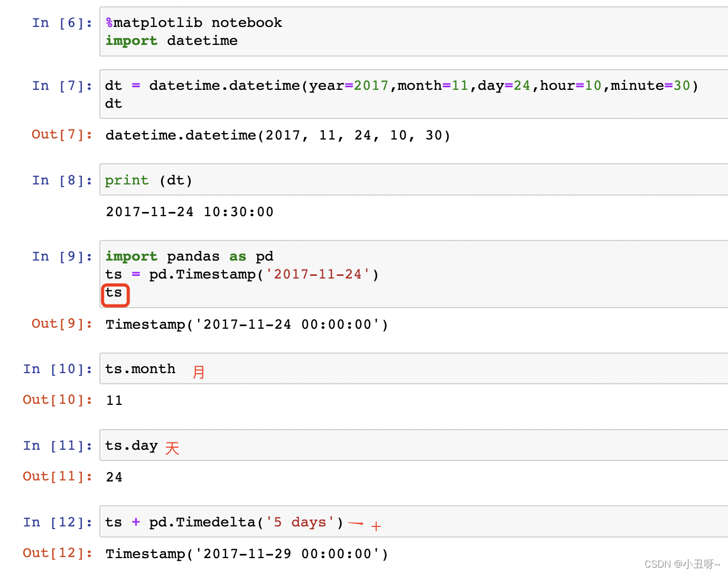Click the red 月 annotation character
The width and height of the screenshot is (728, 574).
pos(199,372)
